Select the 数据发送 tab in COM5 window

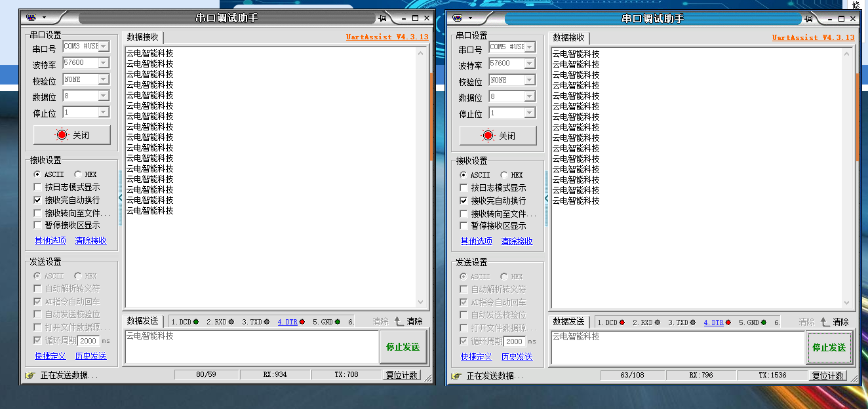tap(568, 322)
